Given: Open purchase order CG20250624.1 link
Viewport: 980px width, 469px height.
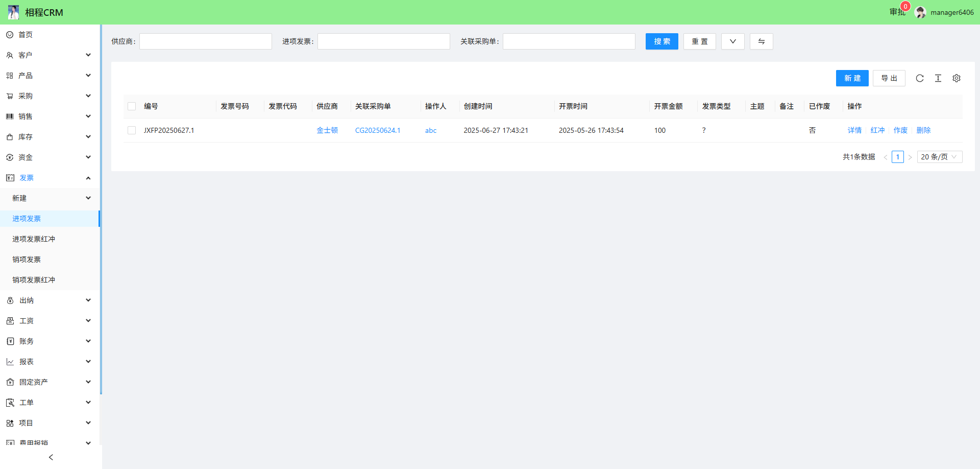Looking at the screenshot, I should 378,130.
